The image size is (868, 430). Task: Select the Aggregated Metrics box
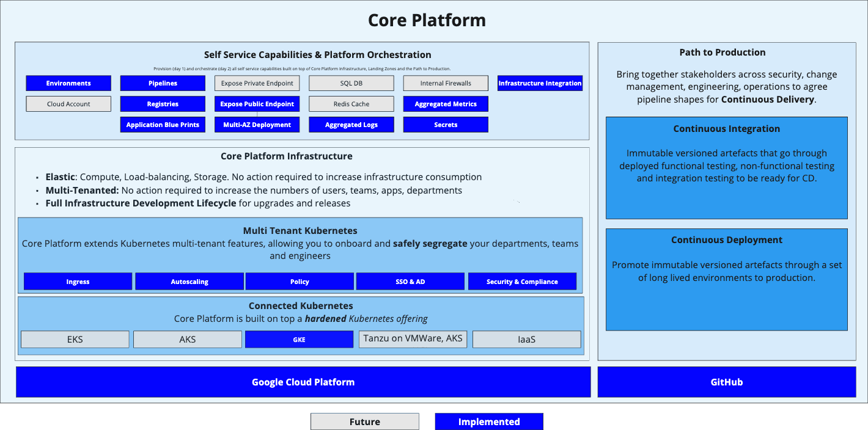(x=446, y=104)
